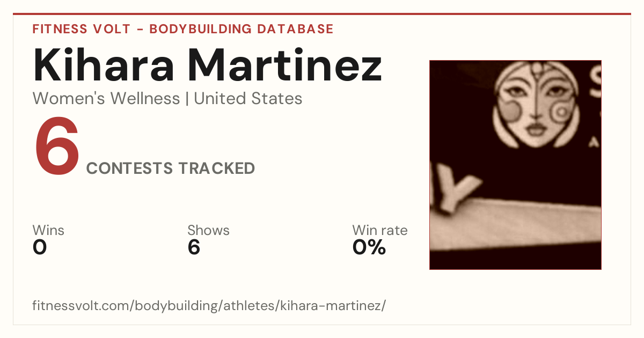Open the athlete profile photo thumbnail
This screenshot has height=338, width=644.
point(515,165)
